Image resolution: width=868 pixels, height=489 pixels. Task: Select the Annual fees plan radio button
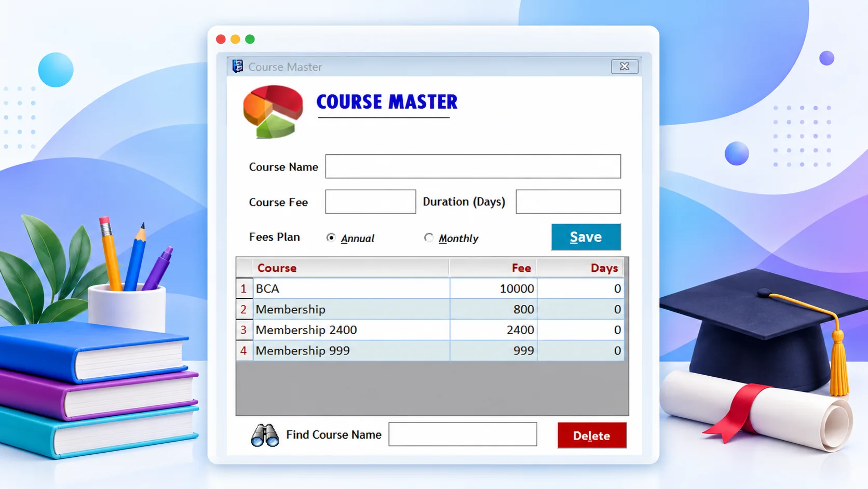[x=331, y=237]
